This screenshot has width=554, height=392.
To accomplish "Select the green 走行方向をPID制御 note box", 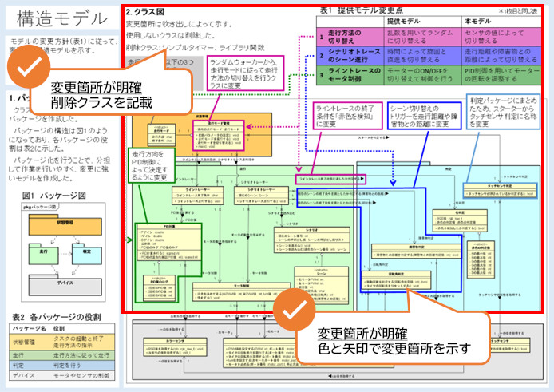I will pos(151,165).
